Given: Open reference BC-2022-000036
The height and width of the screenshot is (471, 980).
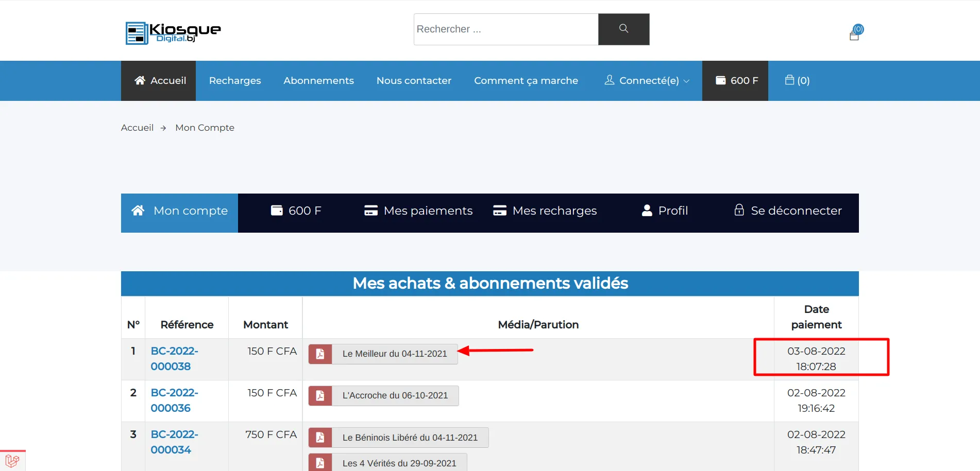Looking at the screenshot, I should 174,400.
